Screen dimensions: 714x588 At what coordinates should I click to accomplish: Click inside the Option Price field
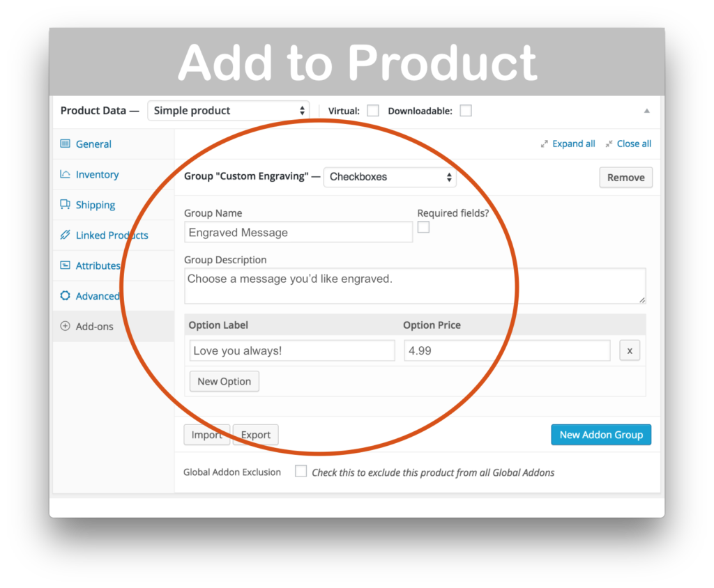point(507,350)
